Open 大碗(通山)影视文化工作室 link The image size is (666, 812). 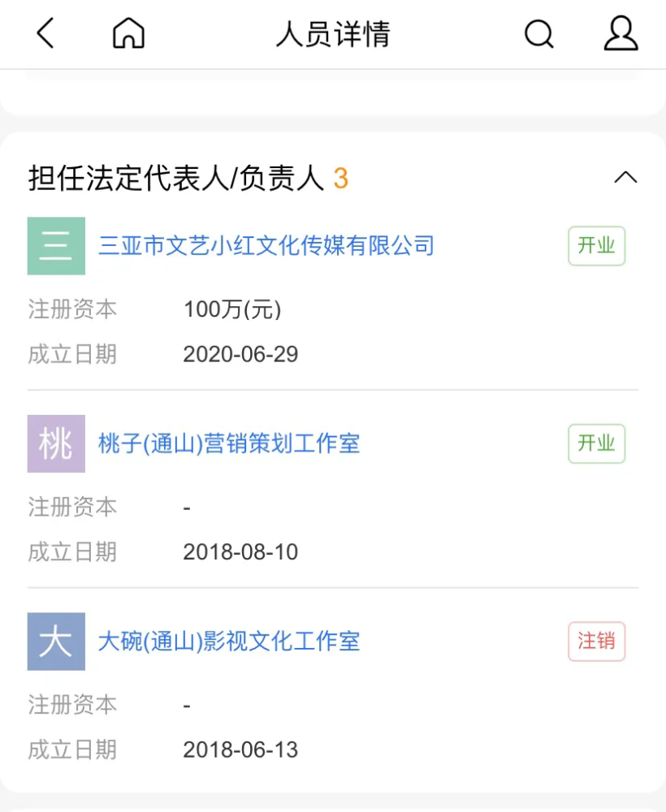(x=229, y=641)
